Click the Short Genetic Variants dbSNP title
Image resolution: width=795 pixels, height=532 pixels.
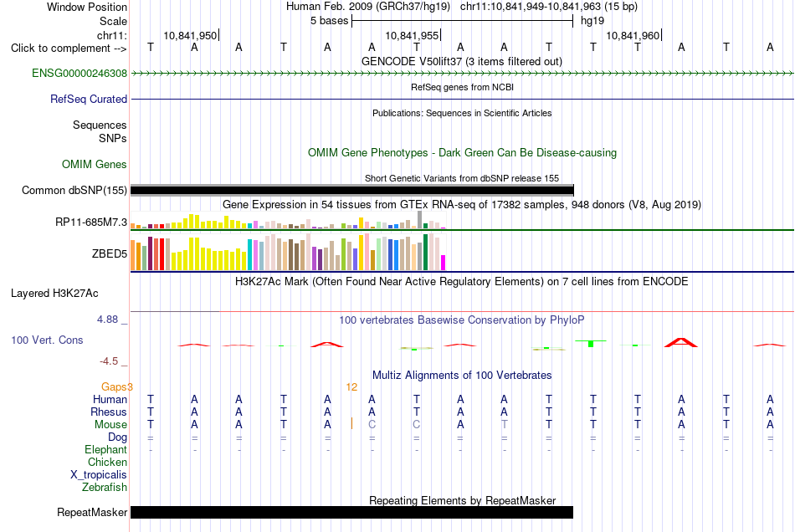(x=462, y=178)
